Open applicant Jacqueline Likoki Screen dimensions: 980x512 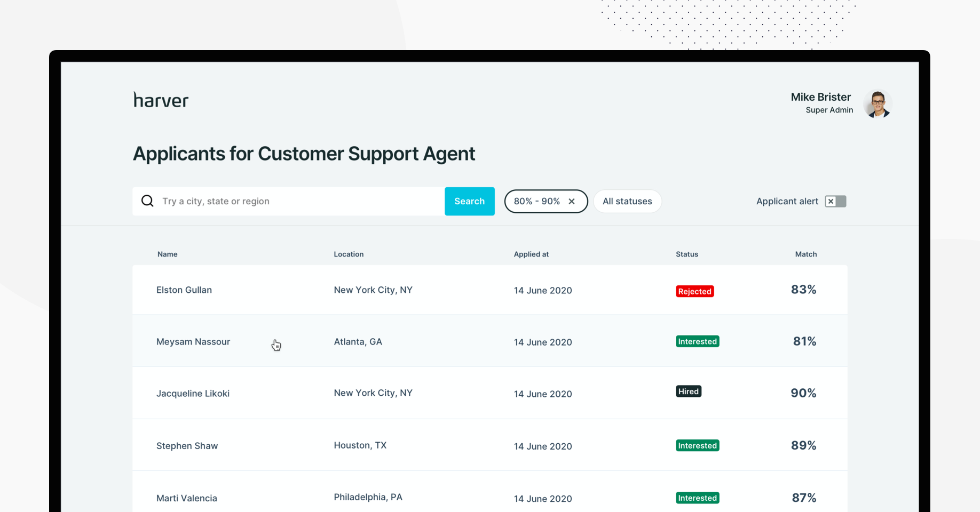tap(193, 394)
